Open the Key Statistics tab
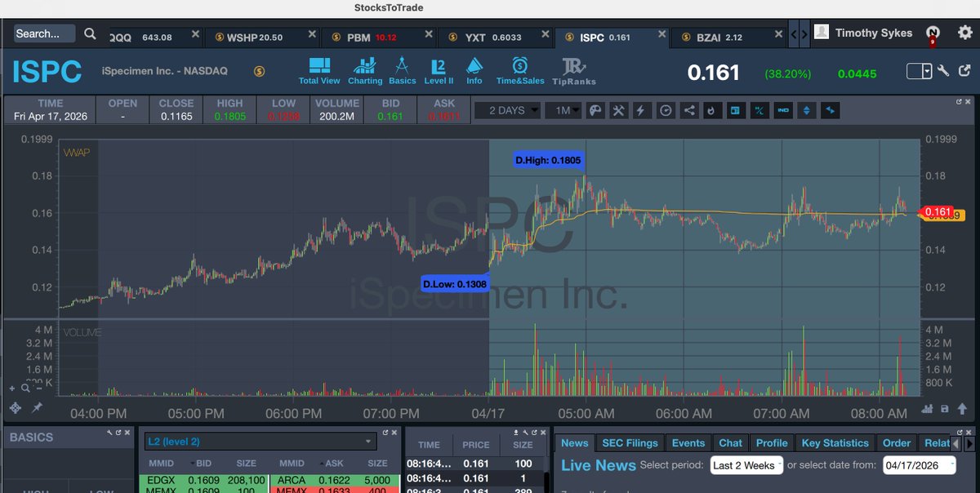The width and height of the screenshot is (980, 493). [x=835, y=442]
